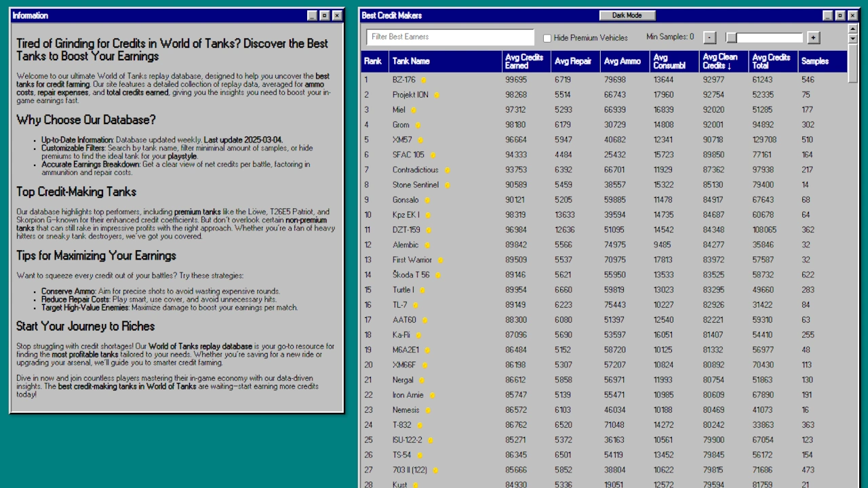This screenshot has height=488, width=868.
Task: Click the premium icon next to Nergal
Action: [421, 380]
